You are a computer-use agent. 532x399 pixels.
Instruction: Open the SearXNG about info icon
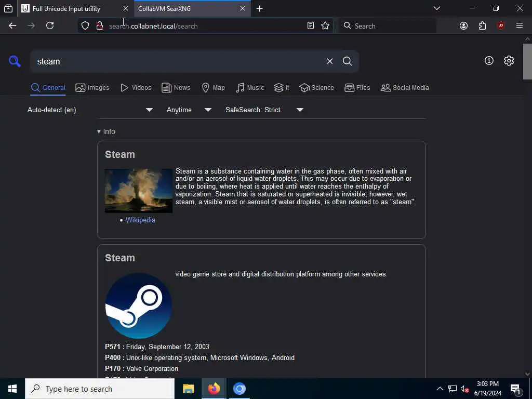click(489, 61)
